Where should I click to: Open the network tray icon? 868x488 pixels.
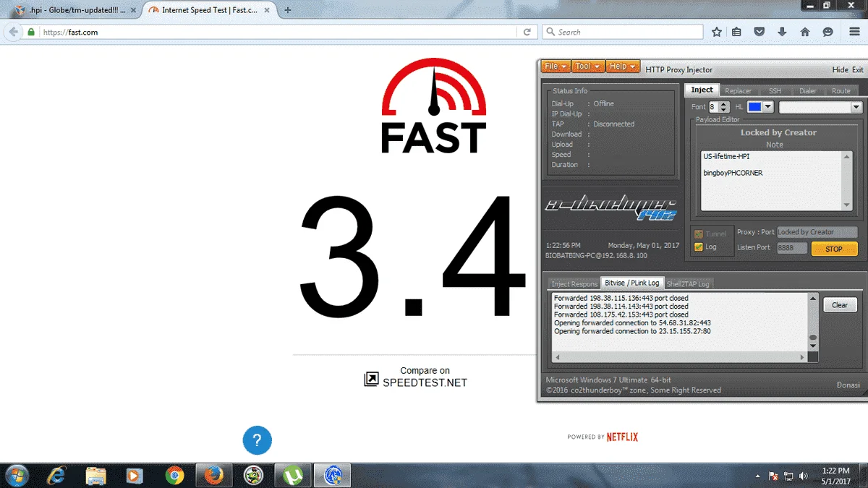pyautogui.click(x=788, y=476)
